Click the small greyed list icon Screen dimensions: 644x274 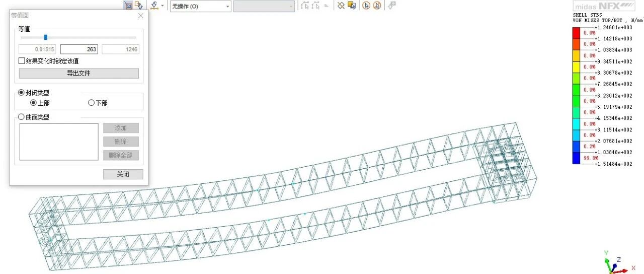(x=326, y=6)
